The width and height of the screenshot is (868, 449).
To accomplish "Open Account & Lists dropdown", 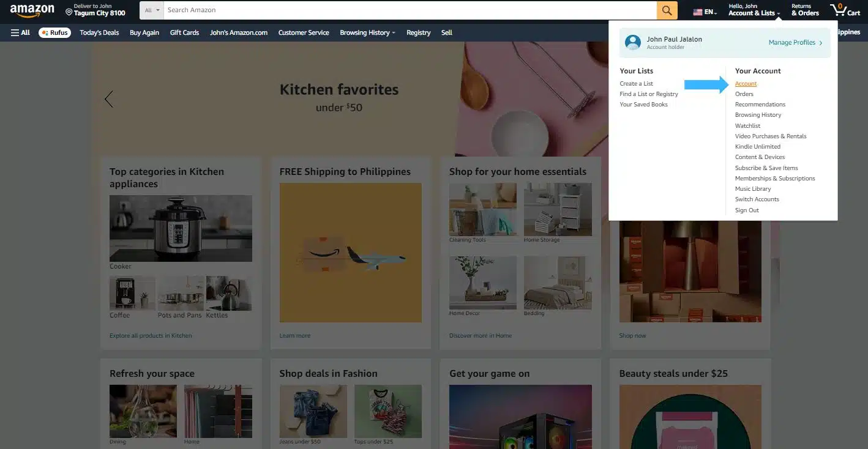I will (754, 10).
